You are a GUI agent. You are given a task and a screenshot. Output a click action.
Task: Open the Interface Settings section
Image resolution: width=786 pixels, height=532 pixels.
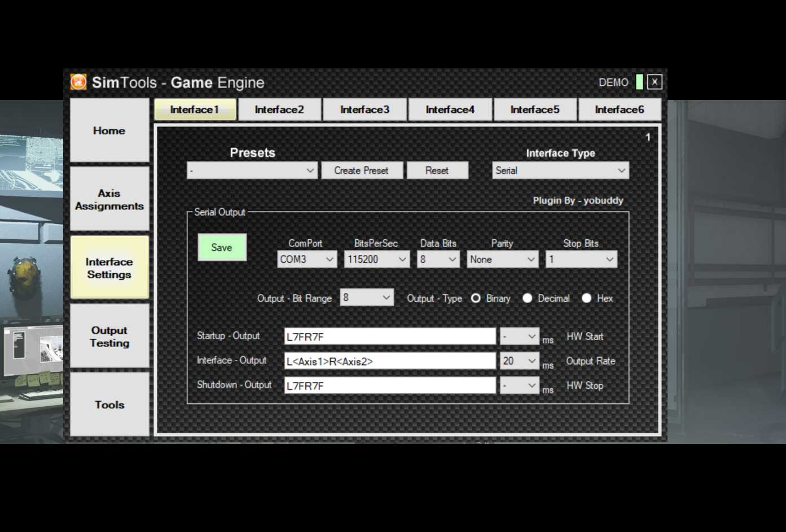109,268
